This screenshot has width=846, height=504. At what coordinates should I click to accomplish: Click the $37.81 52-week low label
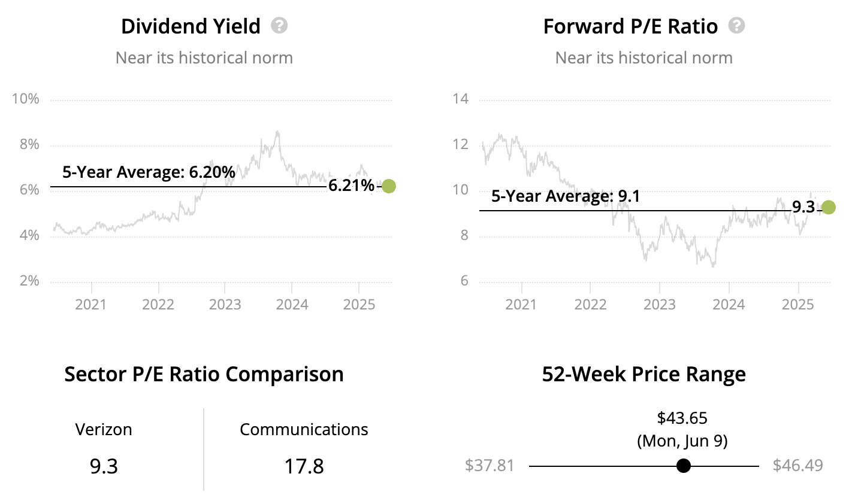coord(490,465)
